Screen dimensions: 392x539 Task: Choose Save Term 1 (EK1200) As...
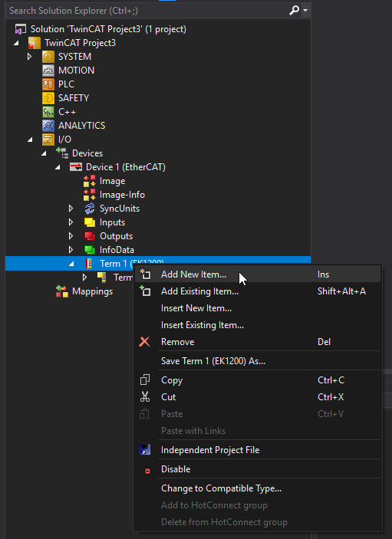point(258,361)
